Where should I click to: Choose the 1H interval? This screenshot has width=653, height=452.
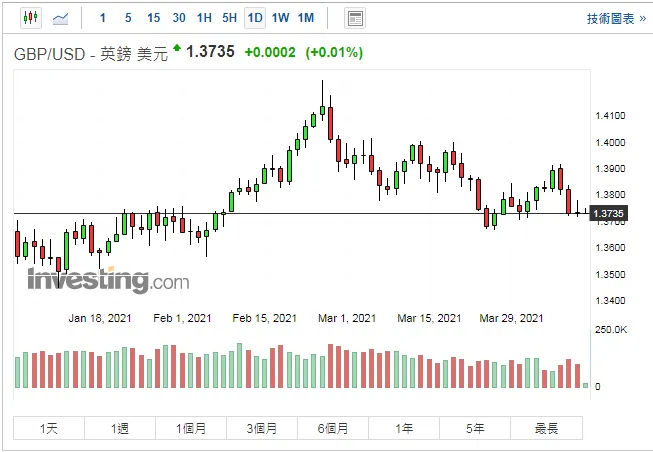coord(204,18)
